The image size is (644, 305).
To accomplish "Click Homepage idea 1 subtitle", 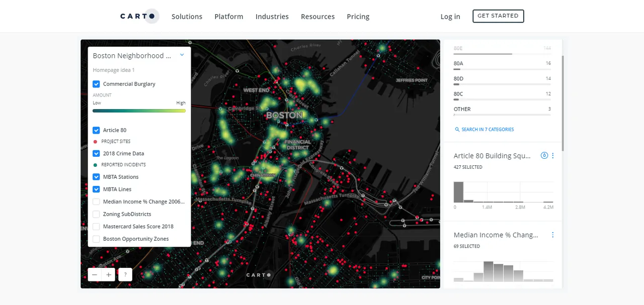I will pyautogui.click(x=114, y=70).
